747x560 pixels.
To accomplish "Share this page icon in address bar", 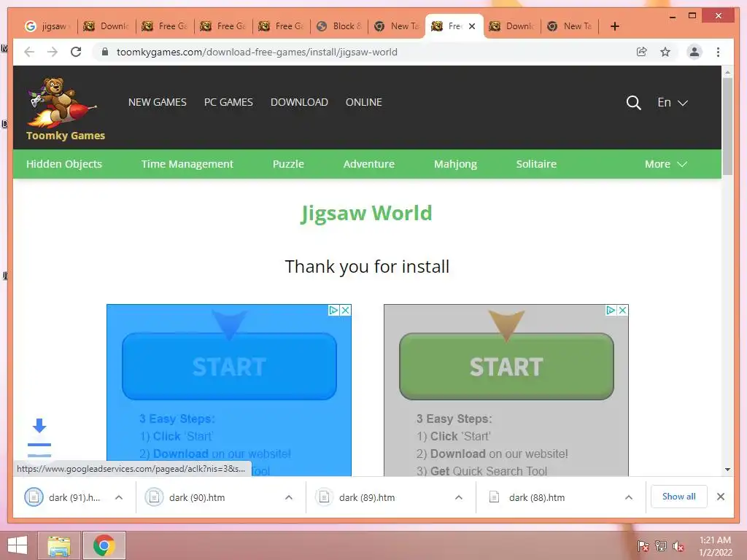I will (x=642, y=52).
